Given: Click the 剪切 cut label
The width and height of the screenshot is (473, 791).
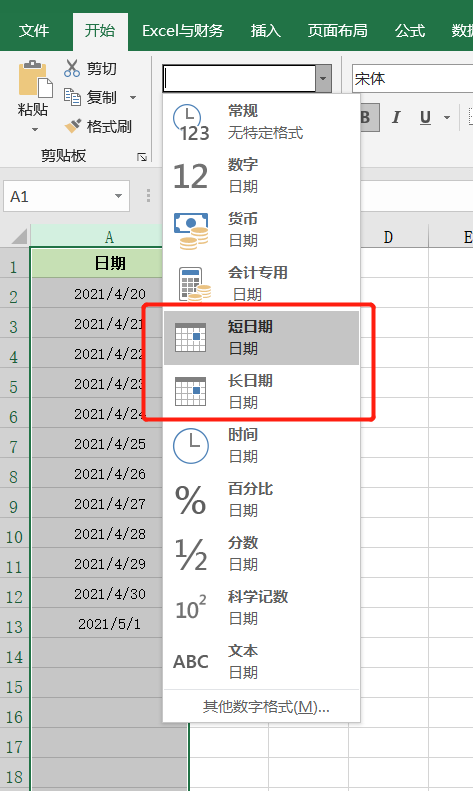Looking at the screenshot, I should point(101,68).
